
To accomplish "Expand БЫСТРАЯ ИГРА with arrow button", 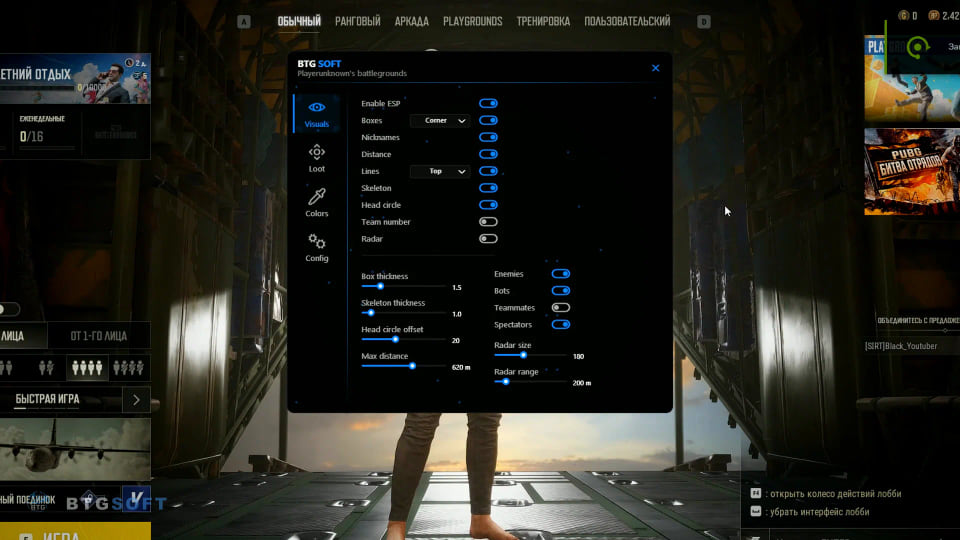I will tap(137, 400).
